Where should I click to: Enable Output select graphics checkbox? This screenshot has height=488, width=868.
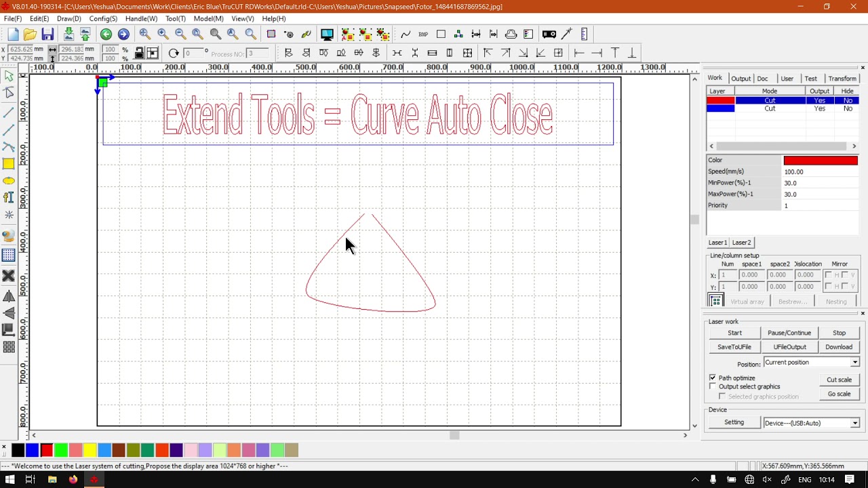coord(713,386)
